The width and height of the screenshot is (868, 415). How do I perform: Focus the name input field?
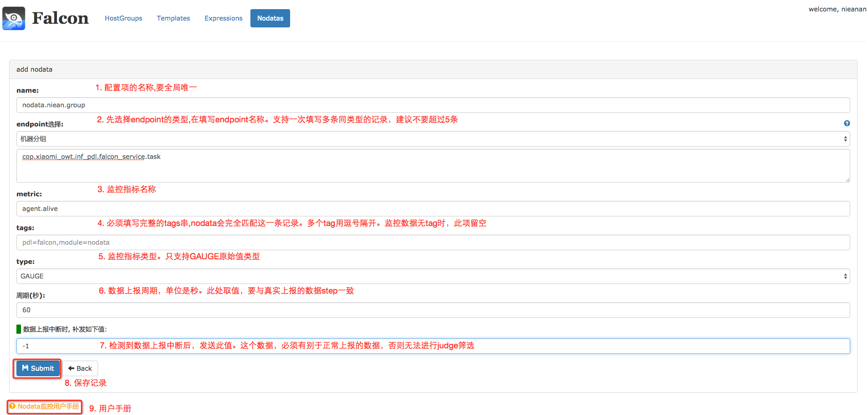(x=433, y=105)
